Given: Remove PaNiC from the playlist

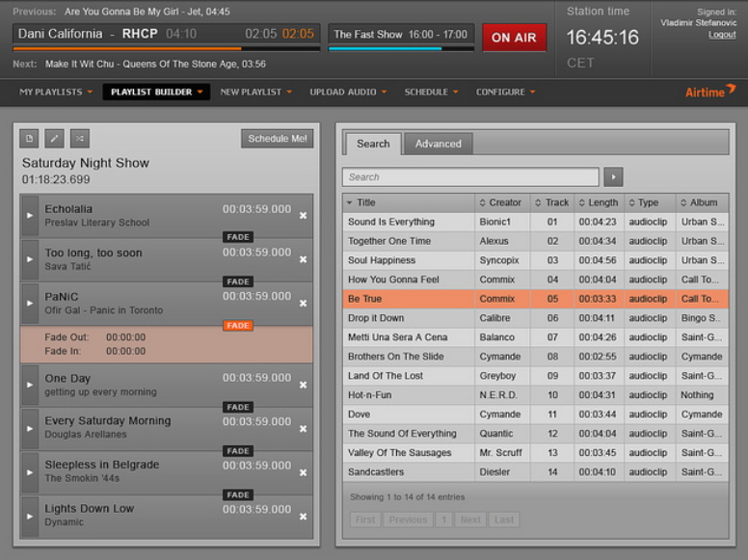Looking at the screenshot, I should point(303,304).
